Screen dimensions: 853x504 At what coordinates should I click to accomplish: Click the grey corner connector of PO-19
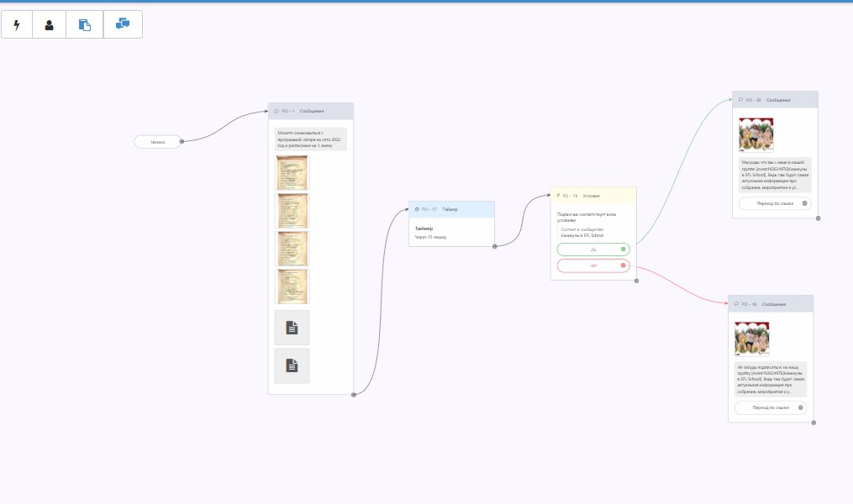[x=636, y=281]
